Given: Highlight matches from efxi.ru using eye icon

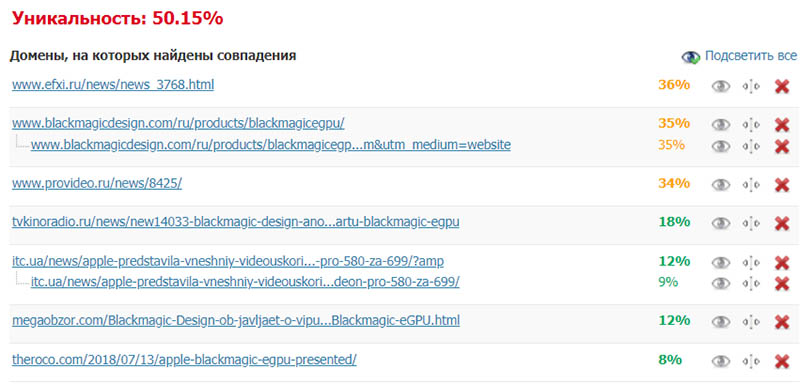Looking at the screenshot, I should (x=721, y=86).
